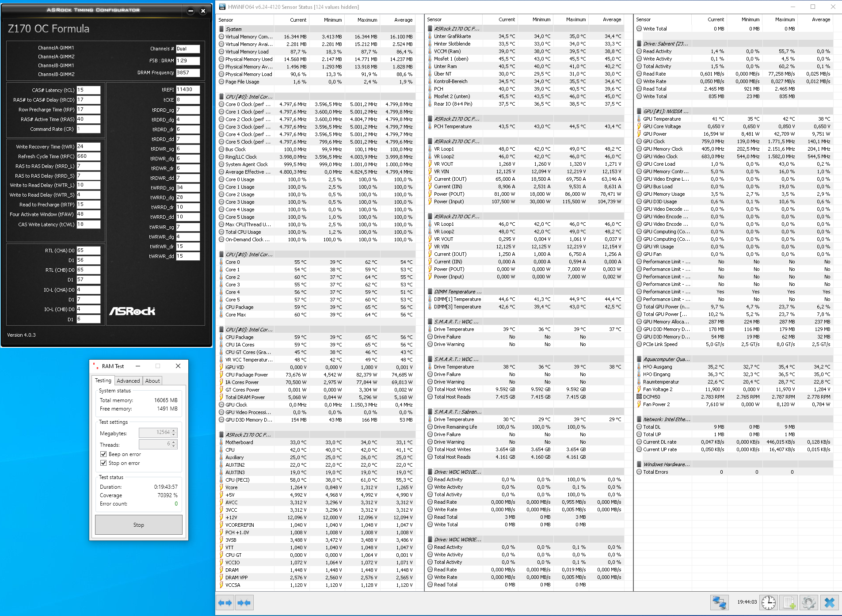Click the Refresh Cycle Time (tRFC) field
This screenshot has width=842, height=616.
(88, 156)
